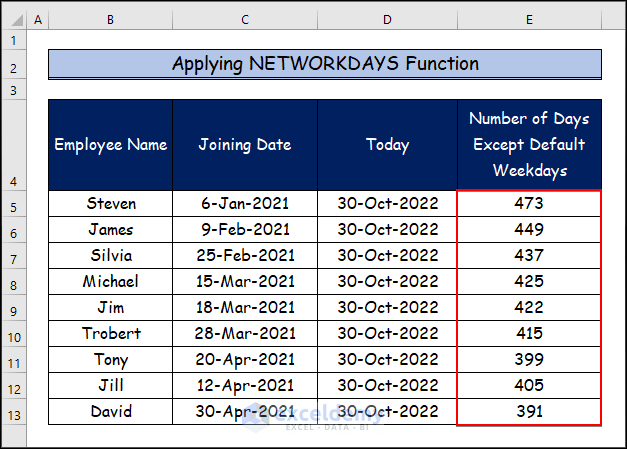Click joining date '20-Apr-2021'

245,359
